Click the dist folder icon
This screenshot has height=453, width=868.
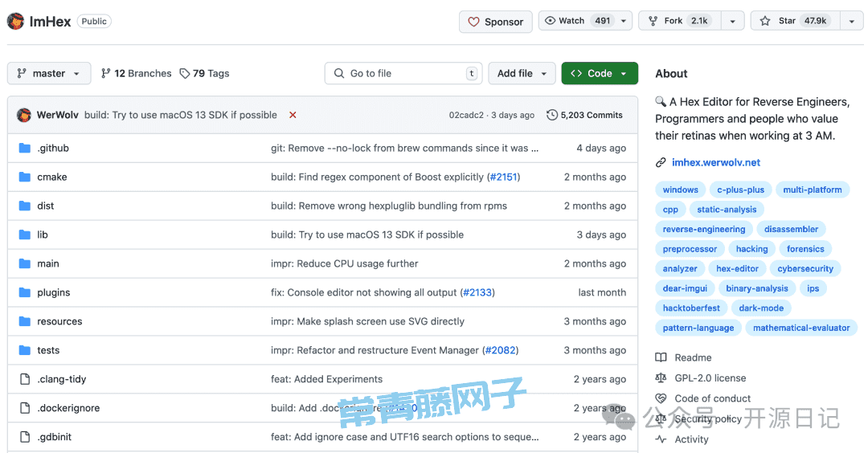24,205
